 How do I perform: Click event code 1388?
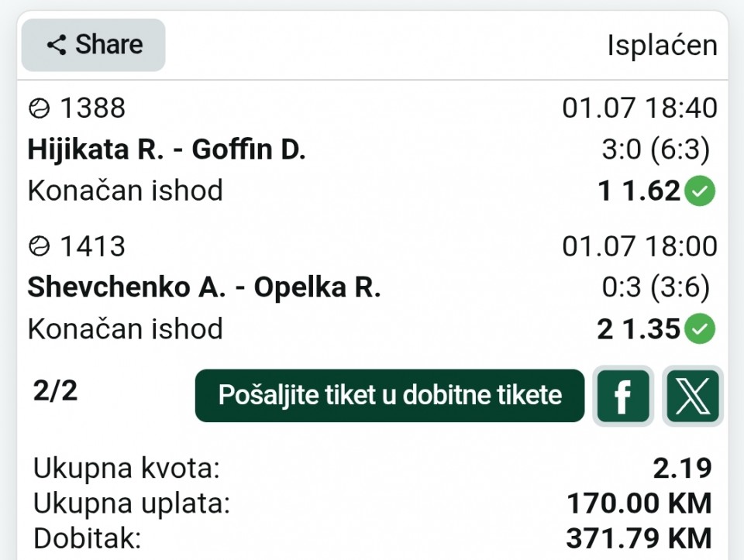click(93, 108)
